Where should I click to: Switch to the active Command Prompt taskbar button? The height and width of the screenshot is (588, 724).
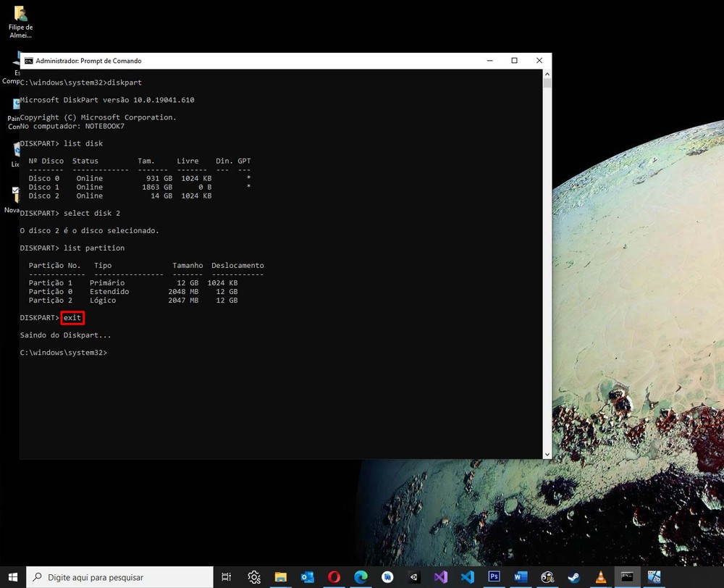[x=628, y=577]
